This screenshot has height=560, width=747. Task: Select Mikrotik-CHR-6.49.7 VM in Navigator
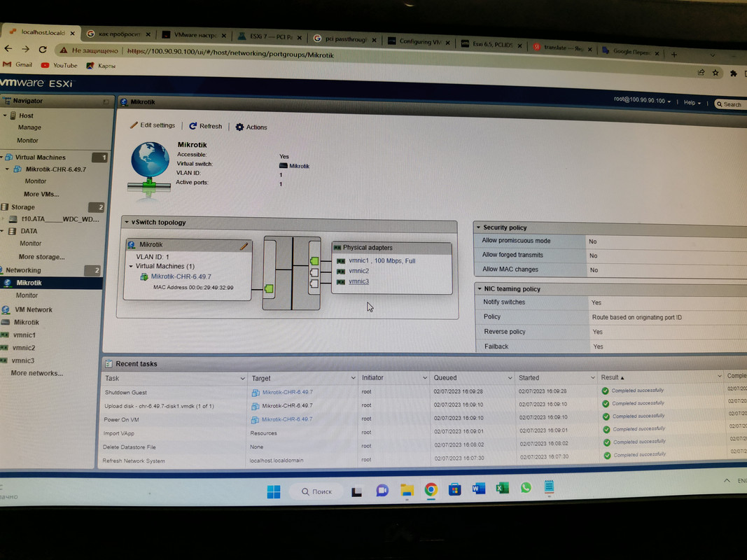coord(56,169)
